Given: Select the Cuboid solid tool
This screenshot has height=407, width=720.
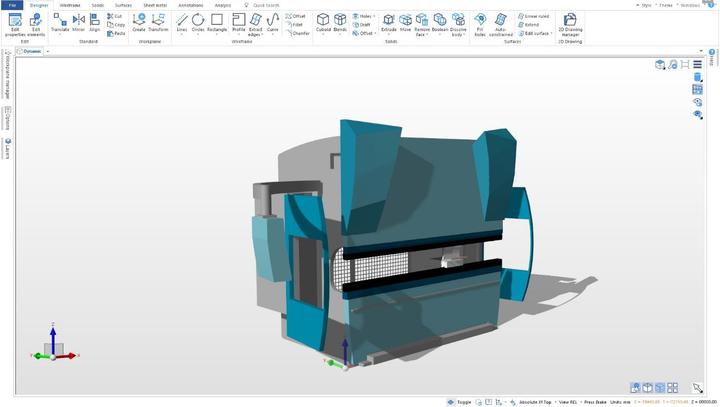Looking at the screenshot, I should click(x=323, y=22).
